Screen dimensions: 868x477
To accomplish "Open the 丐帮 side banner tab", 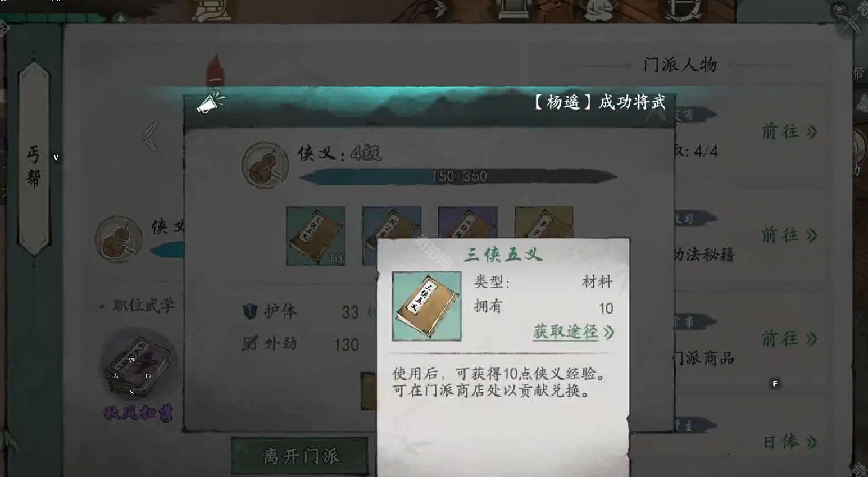I will coord(34,159).
